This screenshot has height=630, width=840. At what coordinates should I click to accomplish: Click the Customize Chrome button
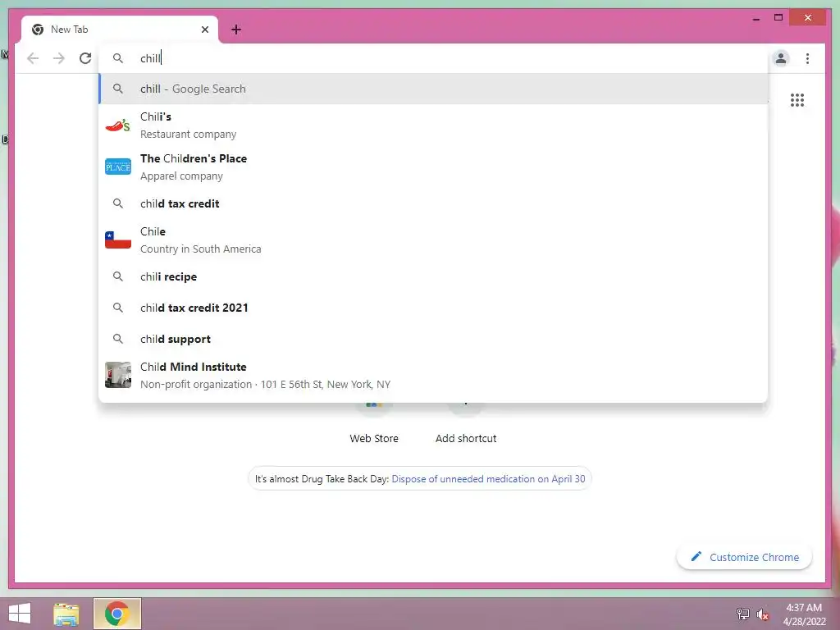[x=744, y=557]
